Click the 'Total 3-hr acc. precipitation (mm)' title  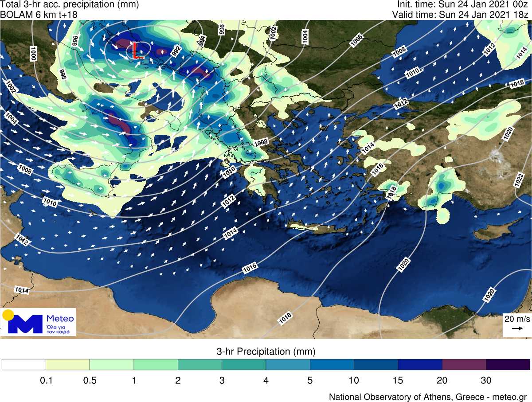click(70, 5)
